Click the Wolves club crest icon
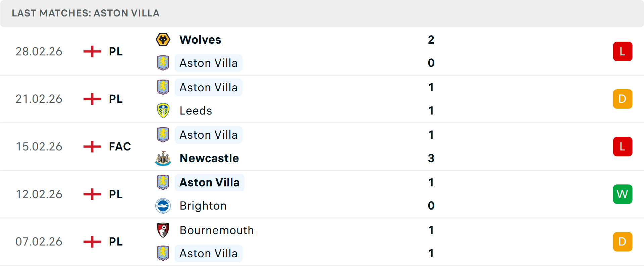Image resolution: width=644 pixels, height=266 pixels. point(163,39)
